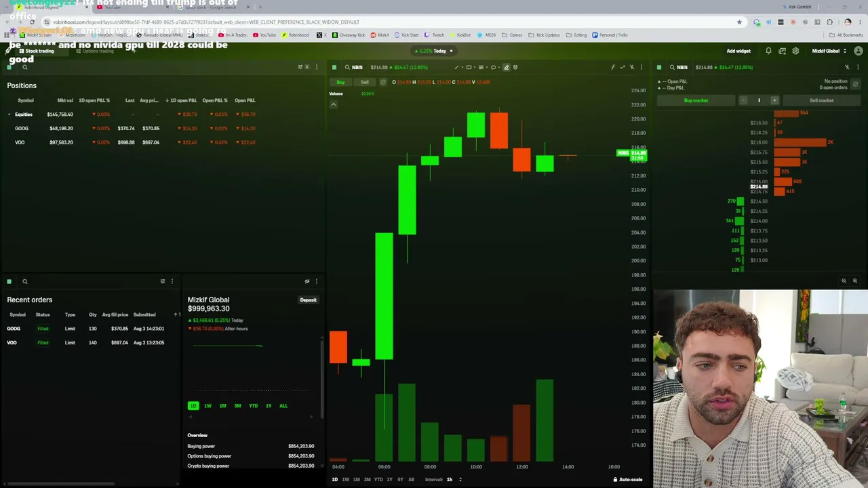Bookmark this page with the star icon
This screenshot has height=488, width=868.
(739, 22)
